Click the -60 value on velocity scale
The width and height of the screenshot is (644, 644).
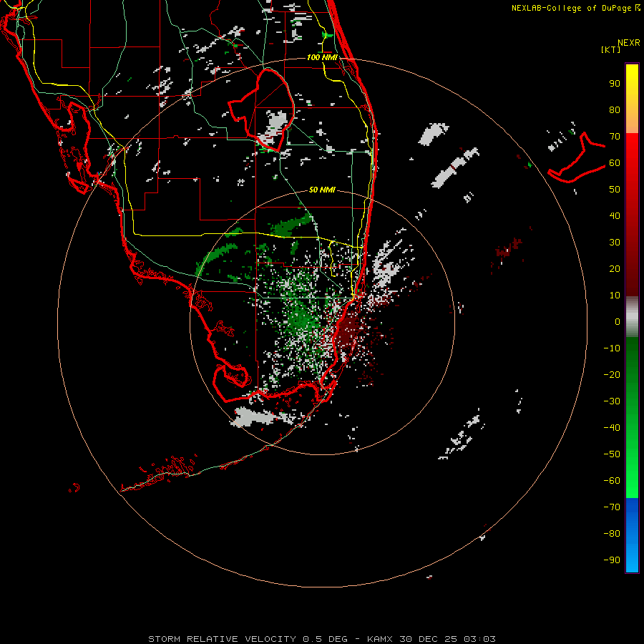(612, 481)
